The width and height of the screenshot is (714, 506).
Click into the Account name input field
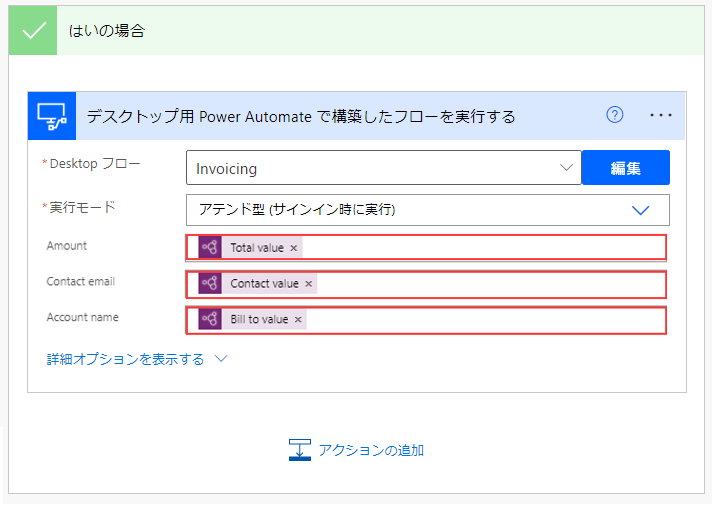tap(426, 320)
